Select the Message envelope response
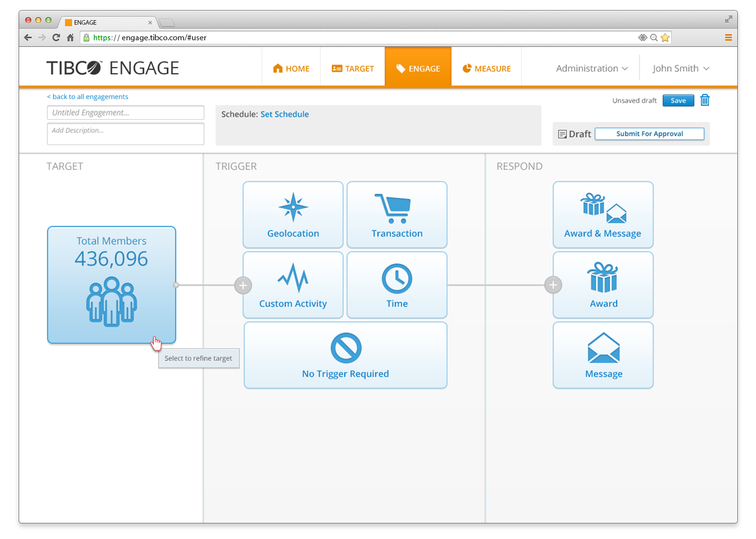Image resolution: width=756 pixels, height=539 pixels. [603, 355]
